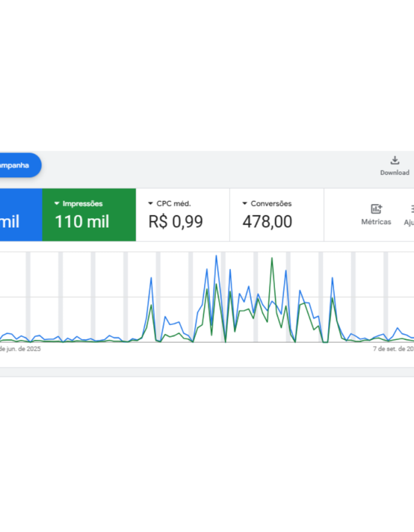Viewport: 414px width, 532px height.
Task: Click the first large blue spike in chart
Action: pyautogui.click(x=151, y=278)
